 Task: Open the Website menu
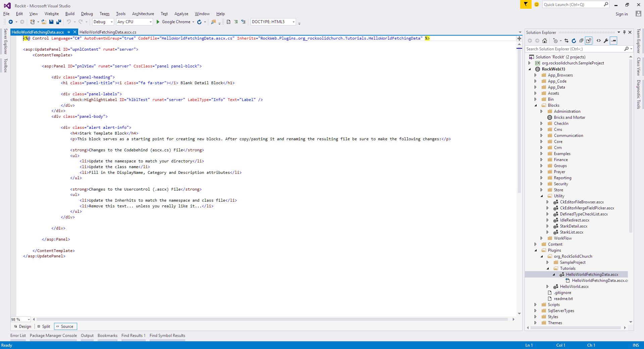tap(52, 14)
